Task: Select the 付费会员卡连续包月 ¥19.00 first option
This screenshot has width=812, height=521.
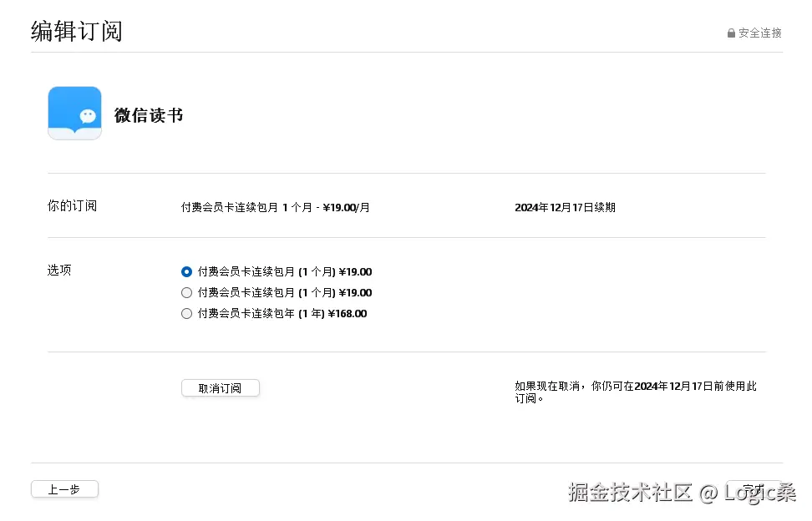Action: point(186,271)
